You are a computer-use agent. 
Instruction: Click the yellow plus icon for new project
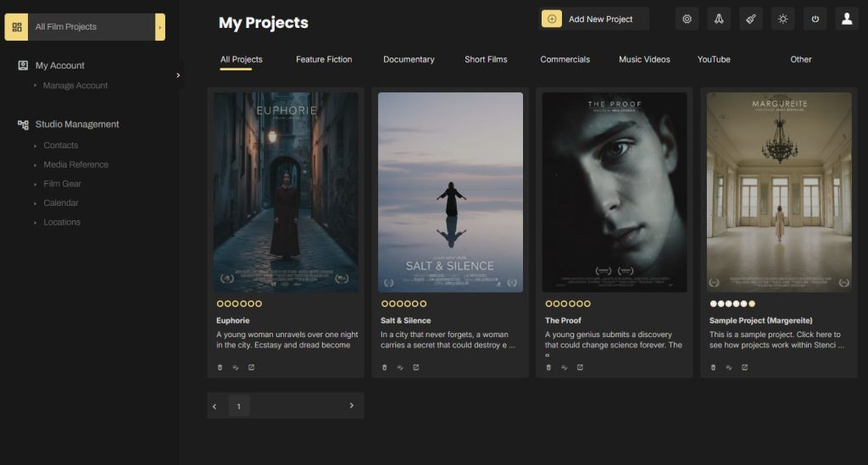click(551, 19)
